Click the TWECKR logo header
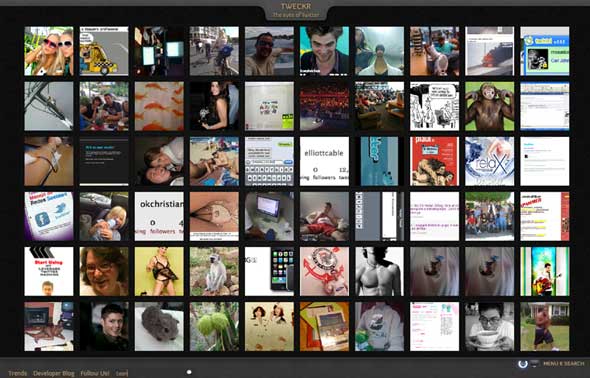 pos(295,6)
